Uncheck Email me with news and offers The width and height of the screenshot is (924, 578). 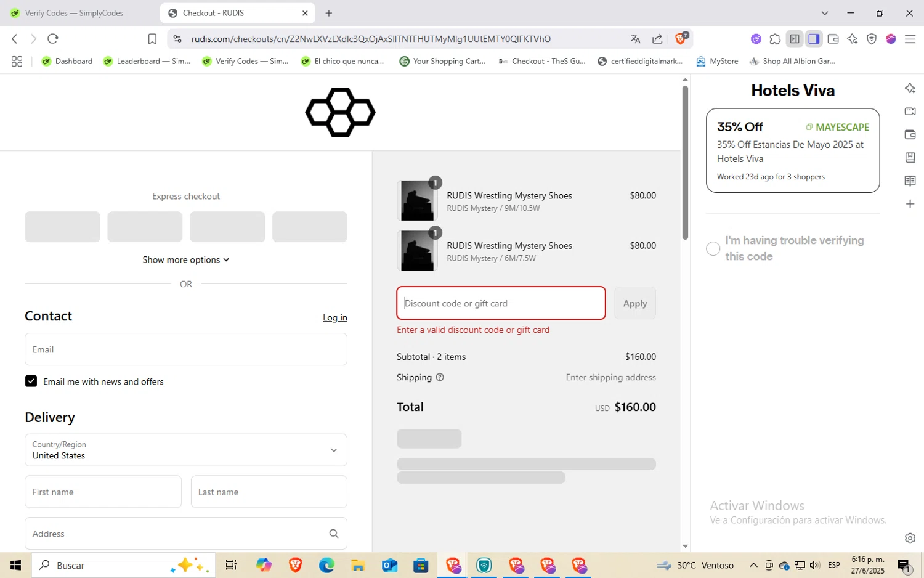tap(31, 381)
